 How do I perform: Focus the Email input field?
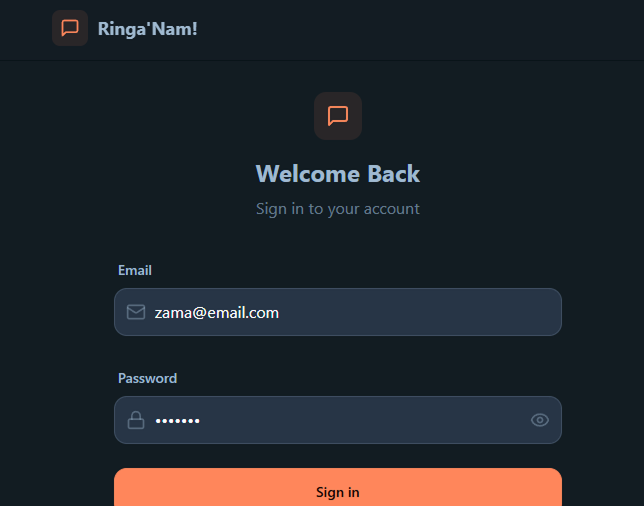click(338, 312)
